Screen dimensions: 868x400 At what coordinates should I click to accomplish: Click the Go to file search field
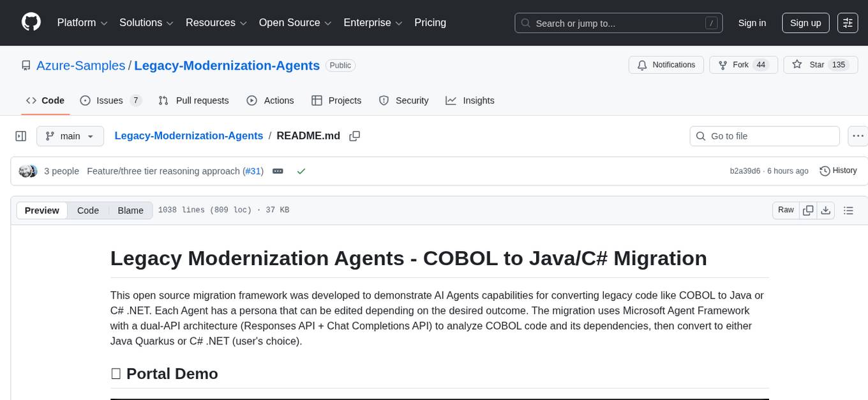point(765,136)
